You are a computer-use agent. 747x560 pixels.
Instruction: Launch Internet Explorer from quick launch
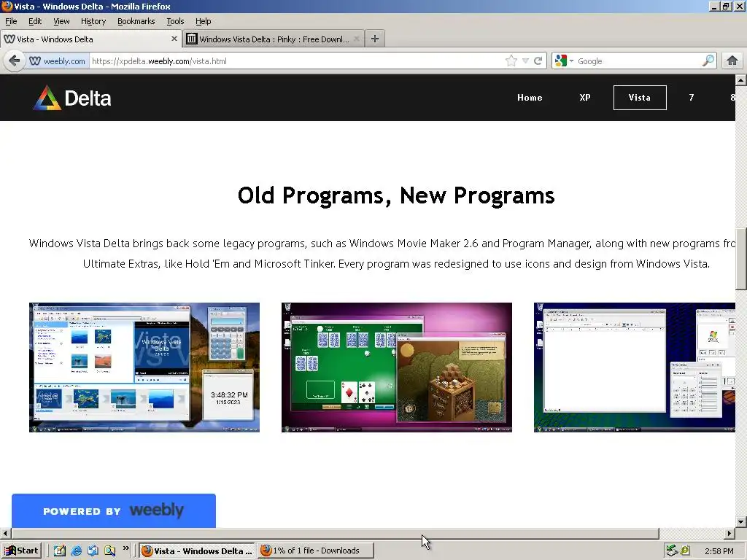[x=76, y=551]
